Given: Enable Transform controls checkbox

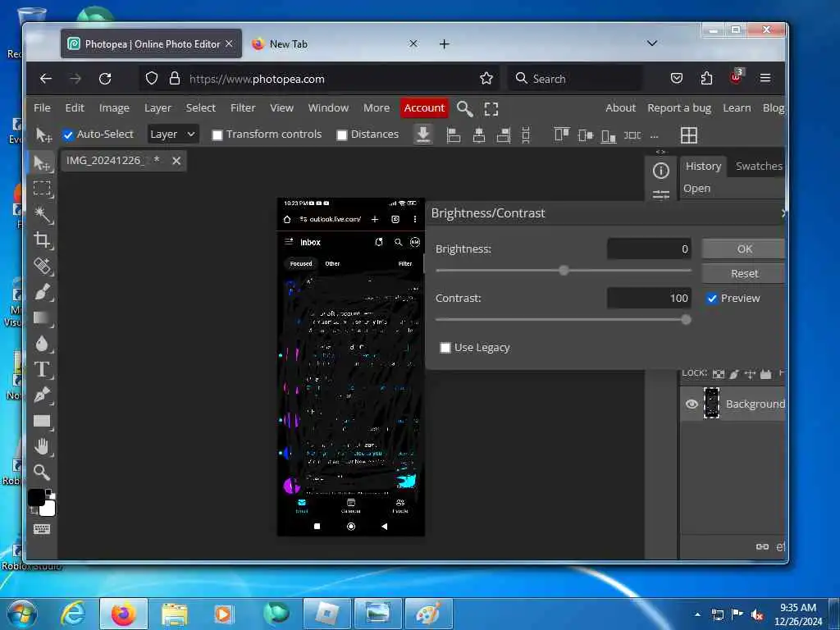Looking at the screenshot, I should coord(217,135).
